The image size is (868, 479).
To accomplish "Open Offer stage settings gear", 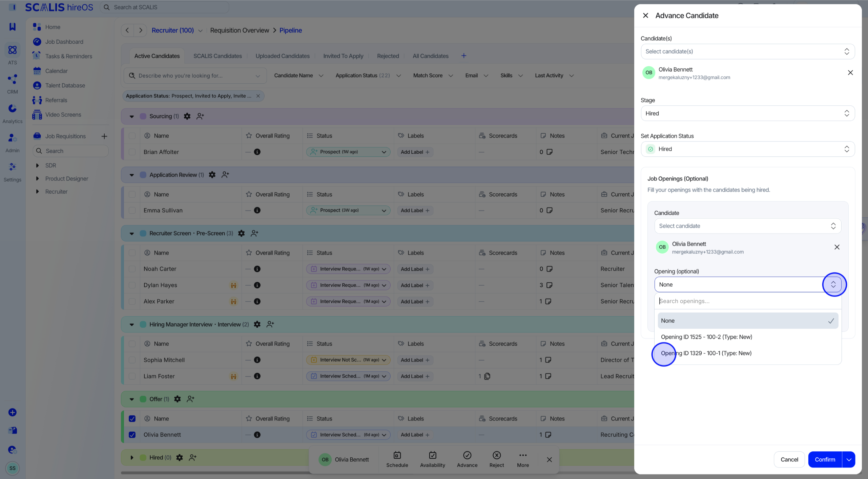I will click(x=177, y=399).
